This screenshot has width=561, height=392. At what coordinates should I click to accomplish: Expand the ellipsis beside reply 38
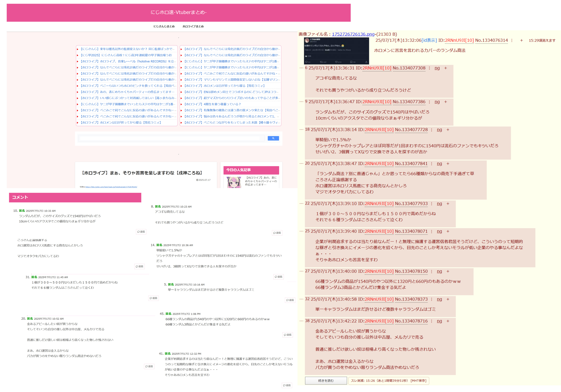pos(301,321)
